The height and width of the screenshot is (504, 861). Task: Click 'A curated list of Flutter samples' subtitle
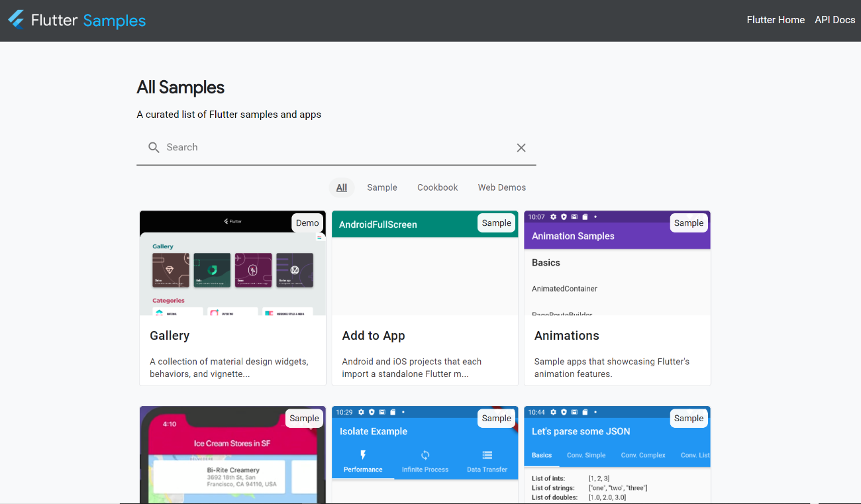229,115
